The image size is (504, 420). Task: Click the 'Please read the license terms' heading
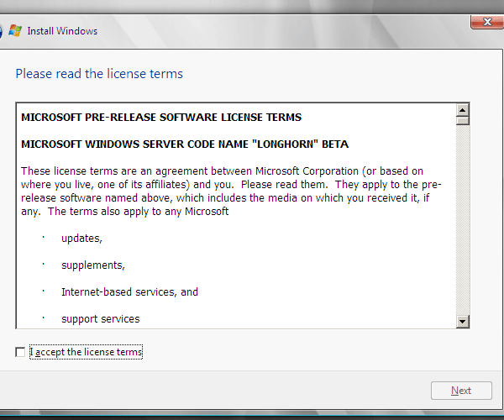(99, 74)
